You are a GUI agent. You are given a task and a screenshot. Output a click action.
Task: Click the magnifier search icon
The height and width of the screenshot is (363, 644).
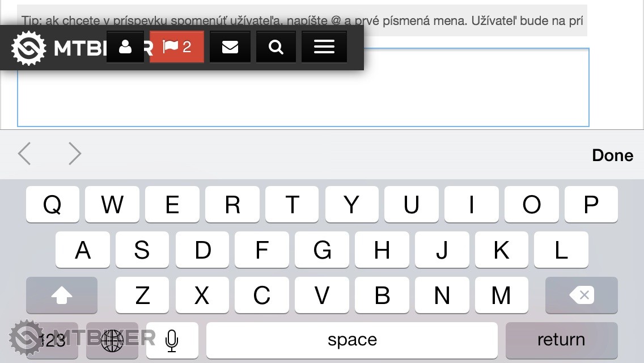point(276,47)
